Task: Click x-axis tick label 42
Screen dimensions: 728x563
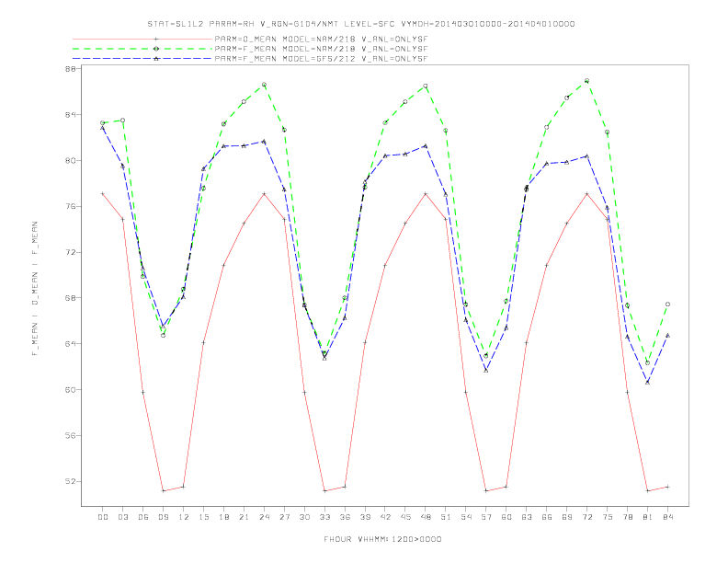Action: coord(385,517)
